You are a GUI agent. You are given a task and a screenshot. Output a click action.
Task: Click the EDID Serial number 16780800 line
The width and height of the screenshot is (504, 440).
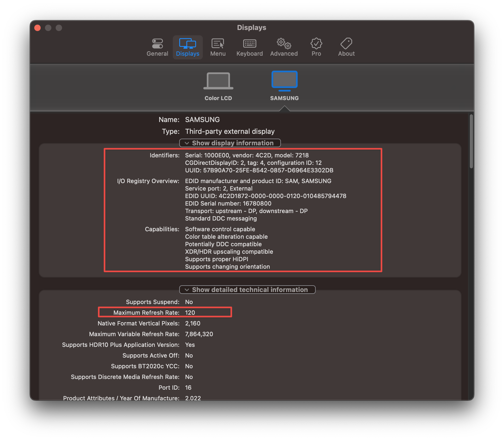coord(228,203)
